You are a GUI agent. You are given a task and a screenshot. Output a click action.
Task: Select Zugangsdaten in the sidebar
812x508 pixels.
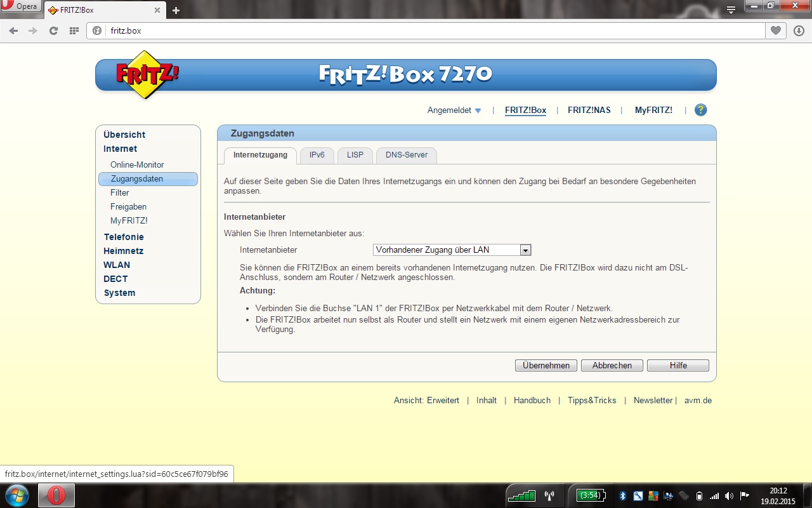pos(148,179)
